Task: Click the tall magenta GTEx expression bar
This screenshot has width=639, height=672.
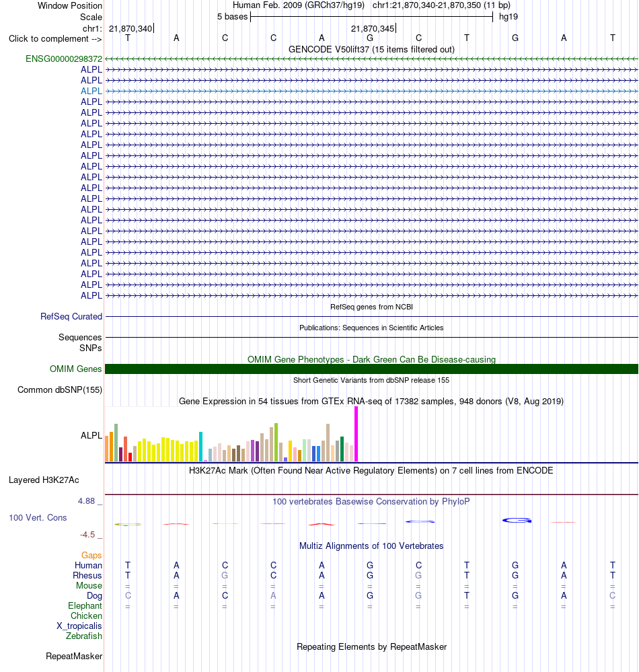Action: [356, 434]
